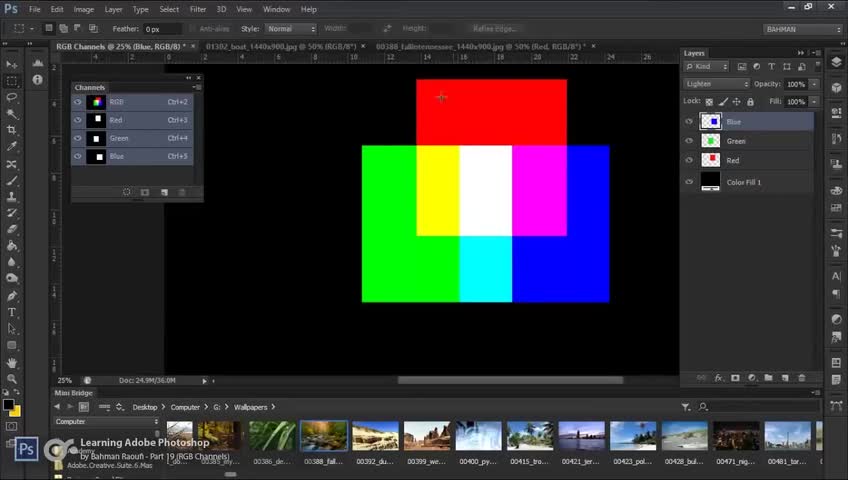Hide the Color Fill 1 layer
The width and height of the screenshot is (848, 480).
[x=689, y=182]
